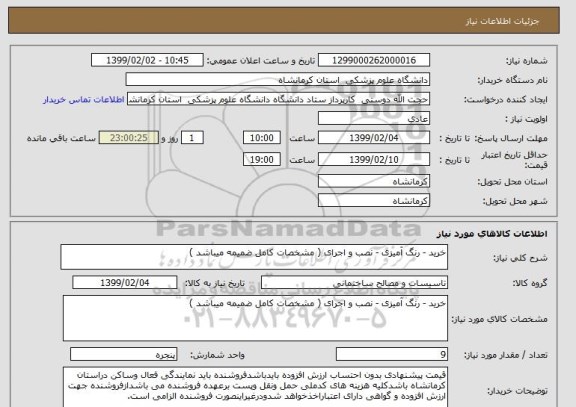Select the public announcement date field 1399/02/02 - 10:45
This screenshot has width=576, height=407.
click(147, 60)
